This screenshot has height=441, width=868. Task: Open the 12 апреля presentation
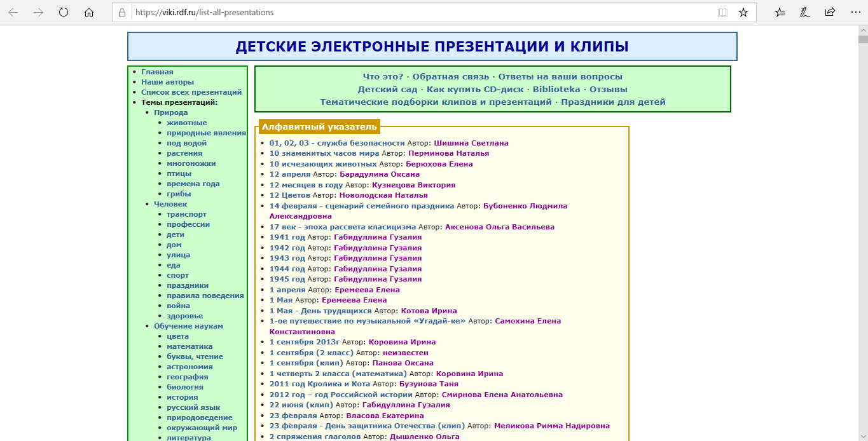click(x=290, y=175)
